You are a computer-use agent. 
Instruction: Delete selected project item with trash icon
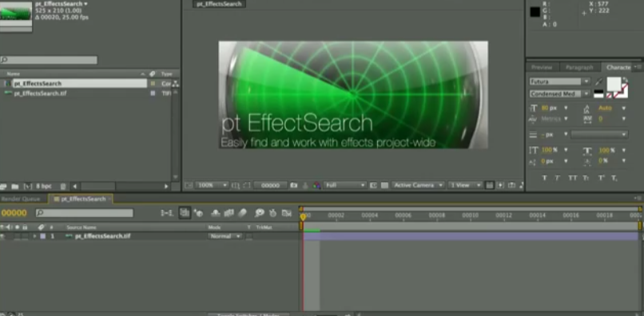coord(63,186)
